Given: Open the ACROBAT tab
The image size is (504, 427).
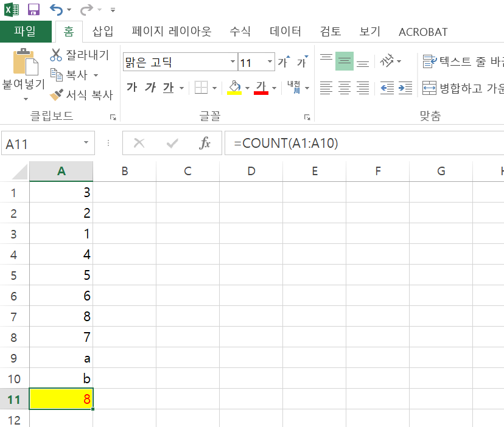Looking at the screenshot, I should pyautogui.click(x=423, y=32).
